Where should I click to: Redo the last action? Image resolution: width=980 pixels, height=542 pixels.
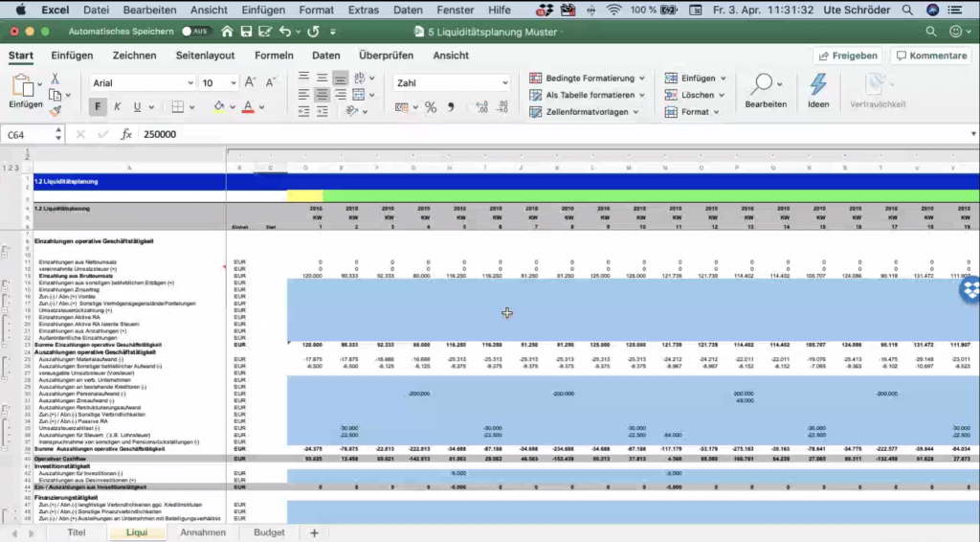point(313,32)
